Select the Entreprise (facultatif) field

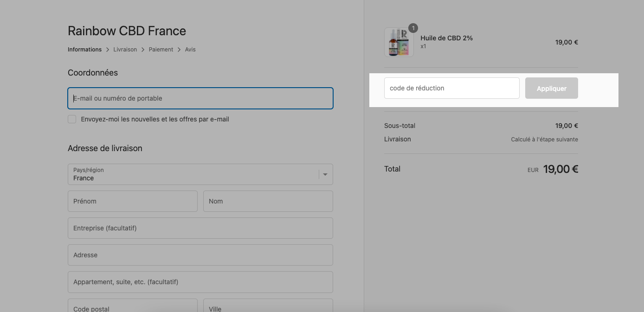(200, 228)
